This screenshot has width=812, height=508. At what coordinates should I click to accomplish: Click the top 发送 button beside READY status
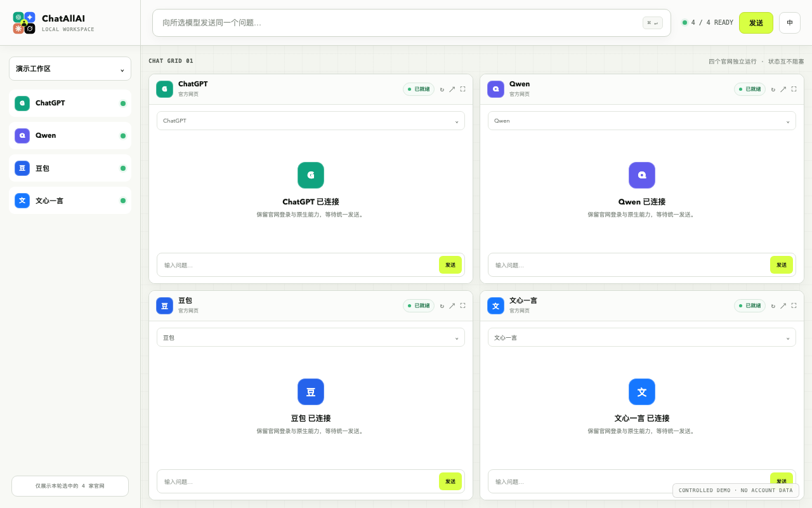click(756, 23)
